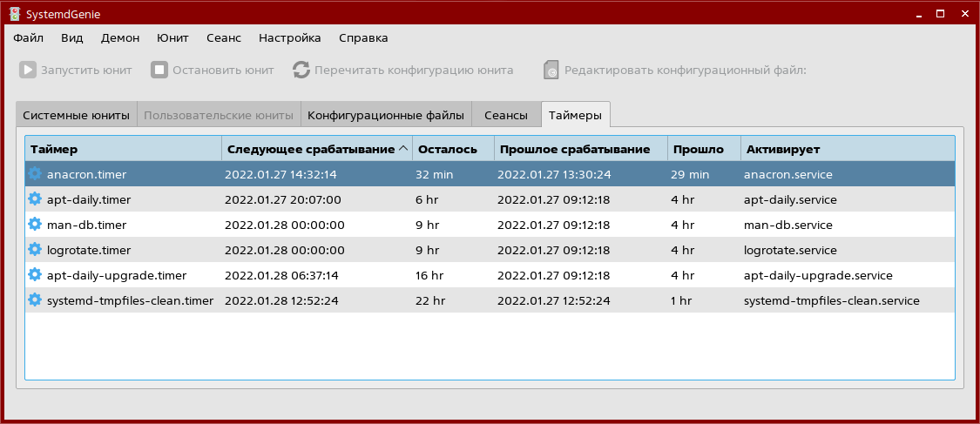Sort by the Таймер column header
The height and width of the screenshot is (424, 980).
(122, 149)
